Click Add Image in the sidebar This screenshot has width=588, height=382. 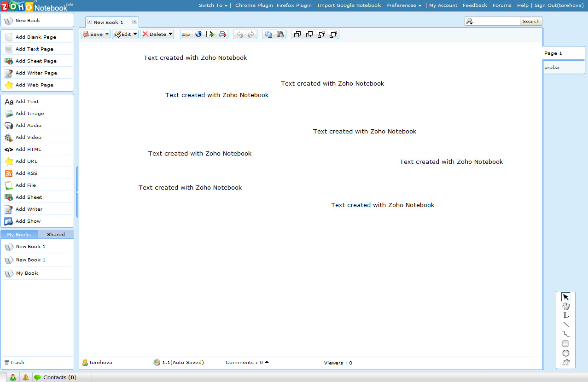click(37, 113)
